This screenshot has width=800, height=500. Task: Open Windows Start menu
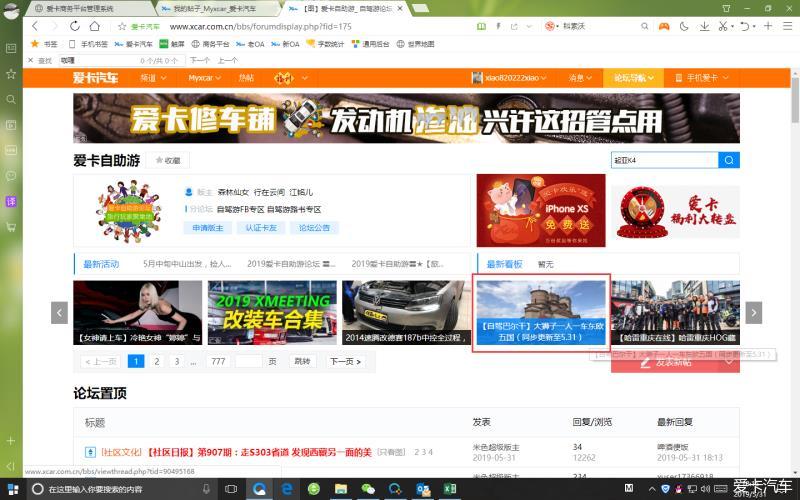click(x=13, y=489)
